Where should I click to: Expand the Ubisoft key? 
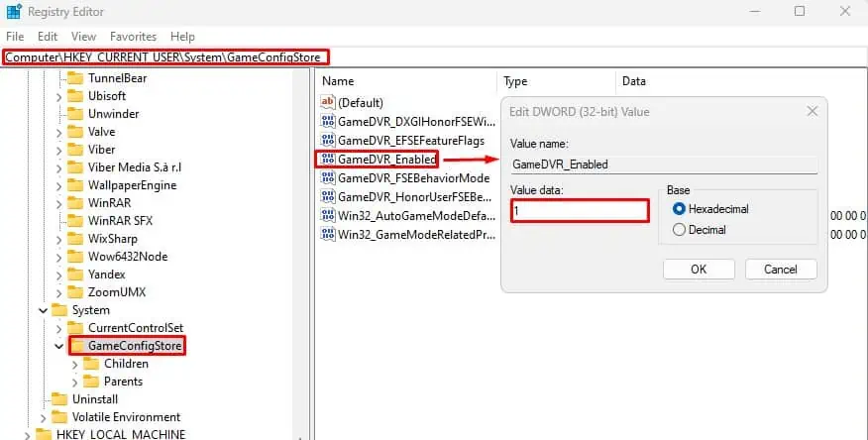coord(58,97)
